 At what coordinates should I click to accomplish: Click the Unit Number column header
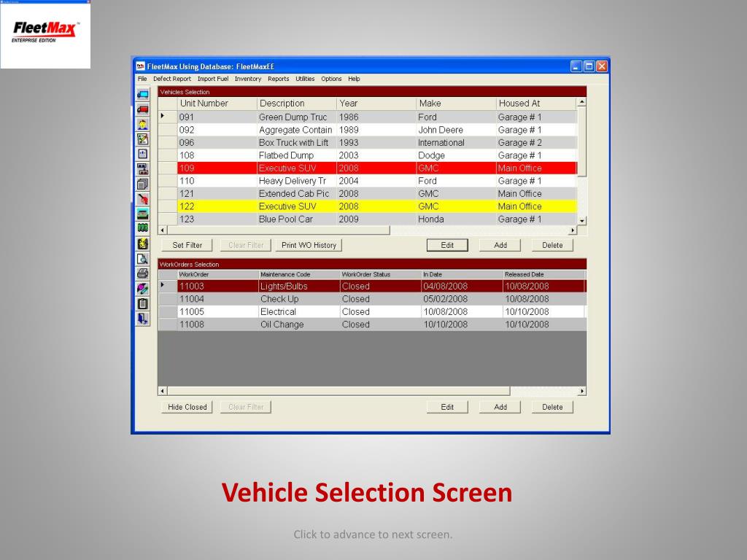coord(217,104)
